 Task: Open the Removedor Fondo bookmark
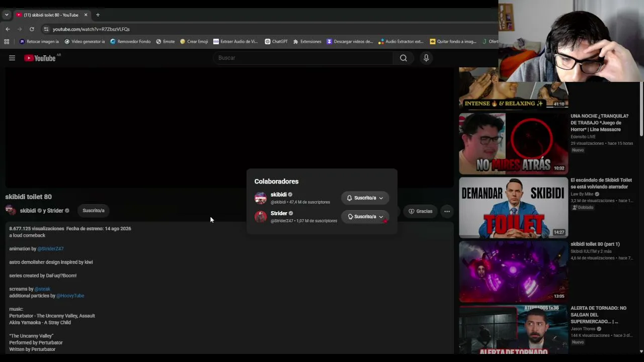coord(130,42)
